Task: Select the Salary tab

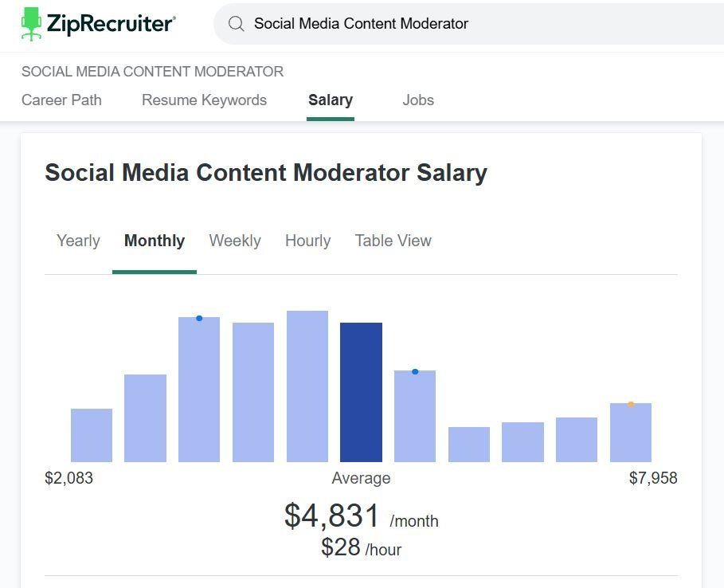Action: tap(331, 100)
